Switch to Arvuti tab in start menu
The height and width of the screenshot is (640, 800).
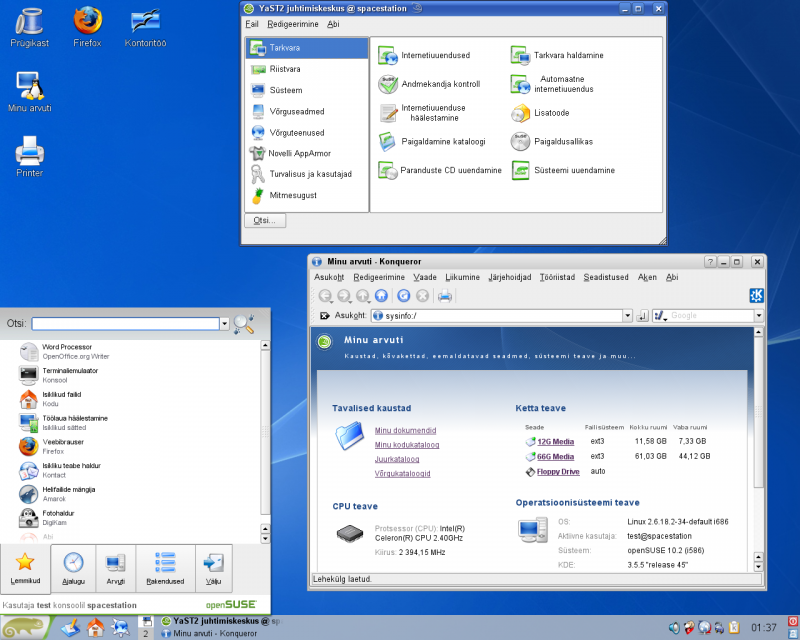tap(116, 569)
